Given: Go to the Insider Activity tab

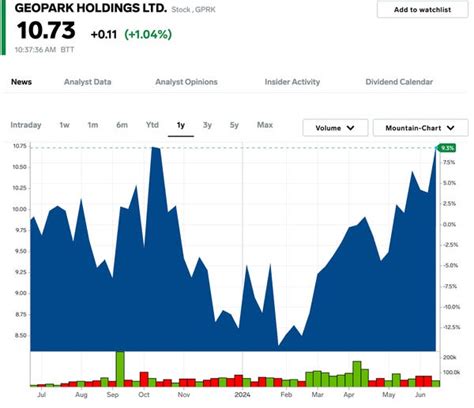Looking at the screenshot, I should (x=292, y=82).
